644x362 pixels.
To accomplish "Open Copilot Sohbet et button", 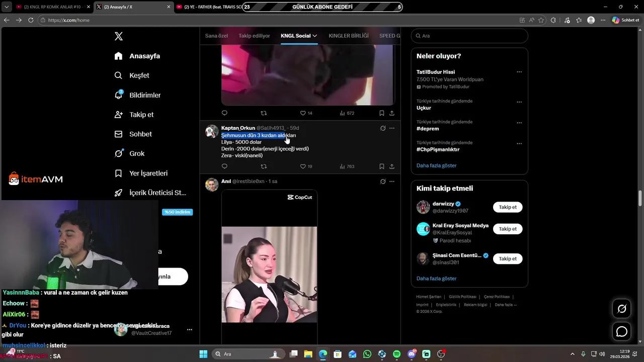I will click(x=625, y=20).
